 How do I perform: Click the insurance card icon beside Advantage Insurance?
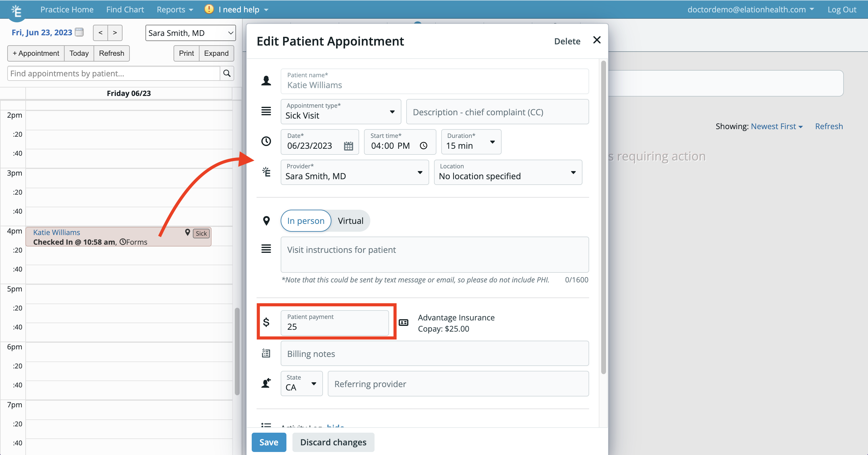(x=403, y=322)
